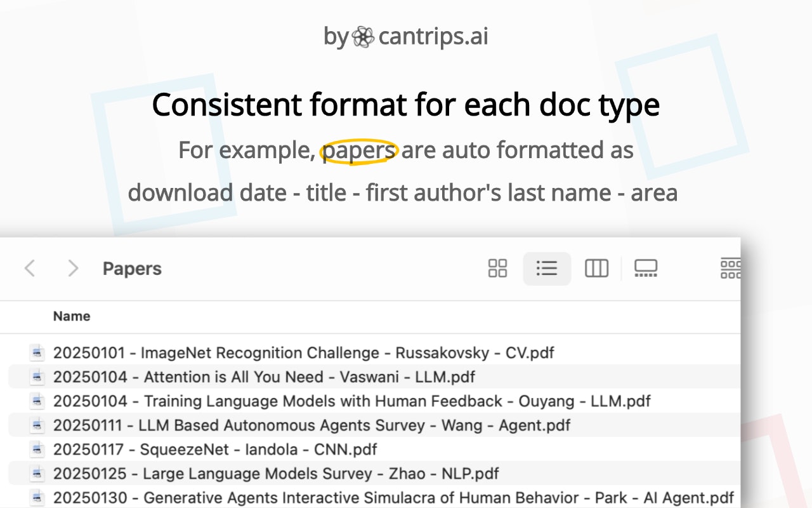Click the Papers folder title
This screenshot has height=508, width=812.
132,269
